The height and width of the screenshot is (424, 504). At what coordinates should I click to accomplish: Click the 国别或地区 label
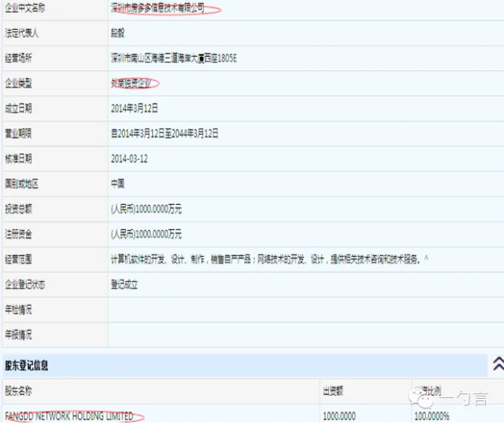coord(21,184)
